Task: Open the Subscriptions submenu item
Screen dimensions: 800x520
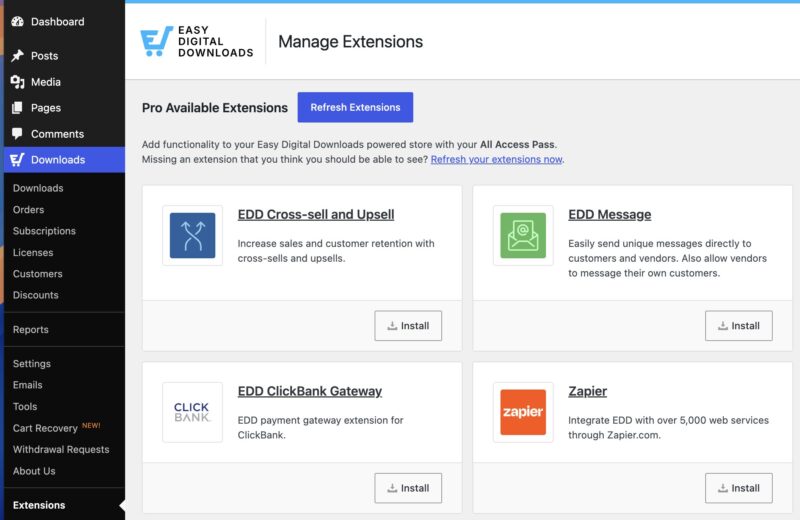Action: click(x=44, y=231)
